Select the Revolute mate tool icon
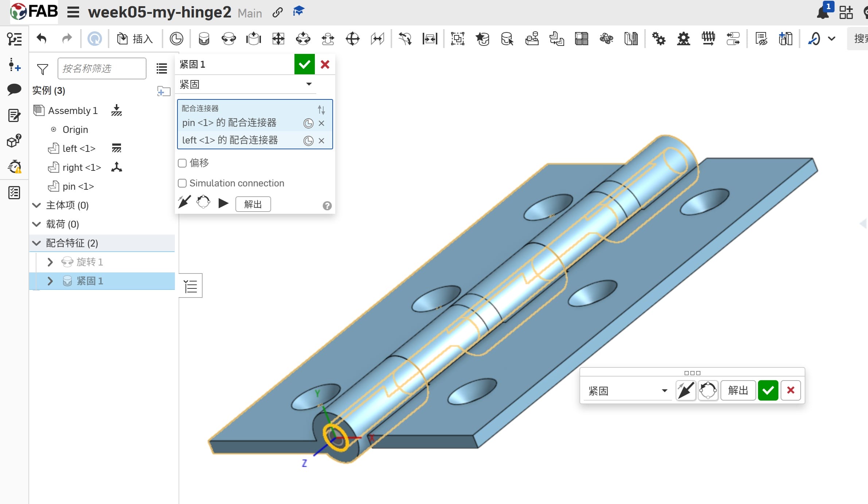Viewport: 868px width, 504px height. pyautogui.click(x=229, y=39)
